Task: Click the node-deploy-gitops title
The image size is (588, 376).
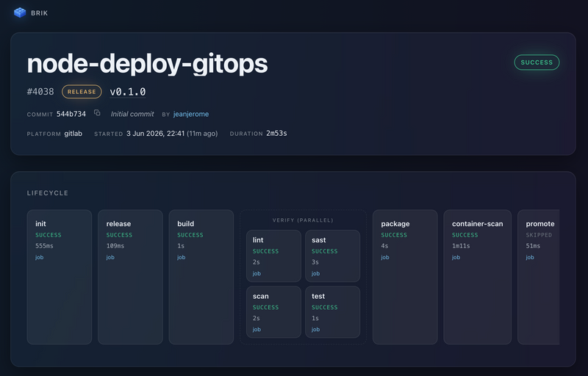Action: point(148,64)
